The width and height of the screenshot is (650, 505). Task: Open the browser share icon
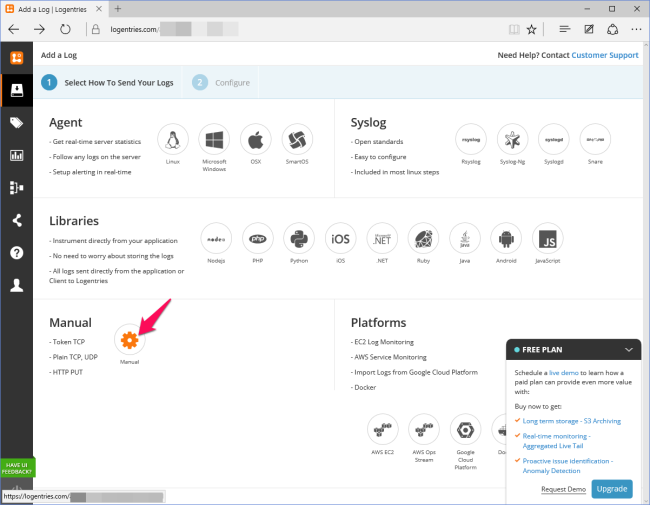[x=613, y=29]
